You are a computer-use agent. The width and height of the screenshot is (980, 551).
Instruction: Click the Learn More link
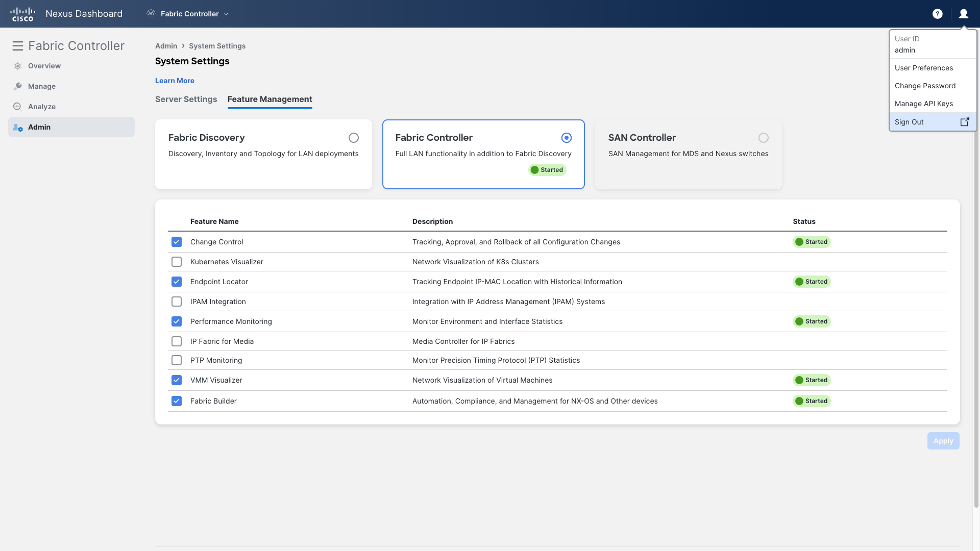tap(175, 81)
